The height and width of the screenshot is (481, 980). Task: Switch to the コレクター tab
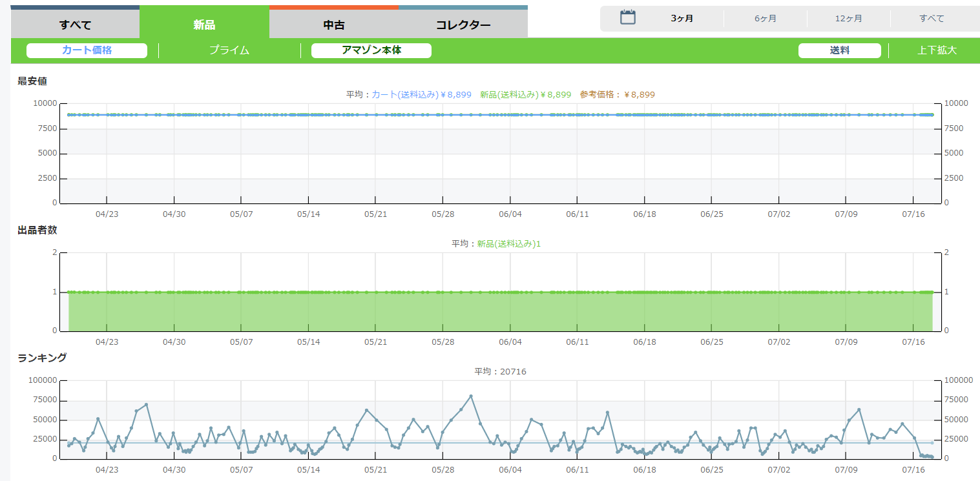463,25
